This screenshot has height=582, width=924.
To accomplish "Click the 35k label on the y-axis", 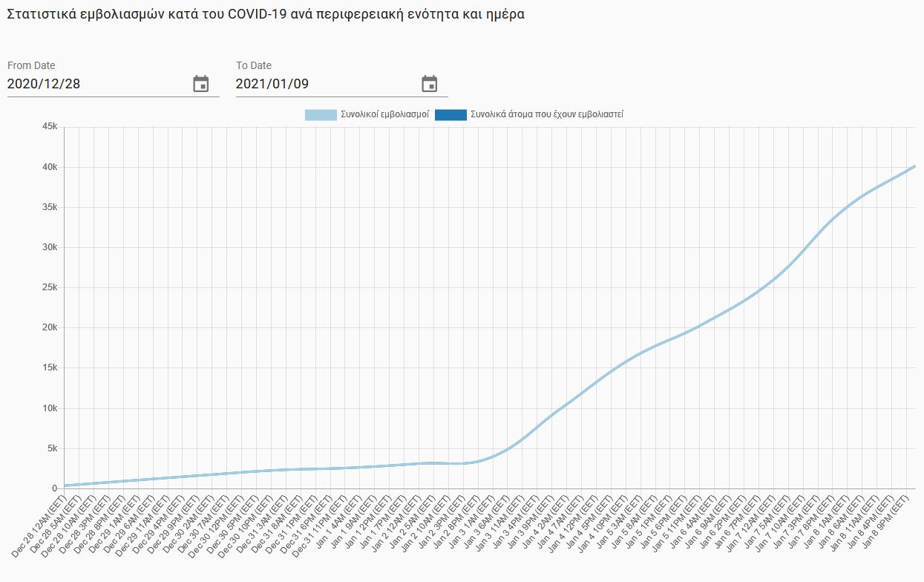I will coord(50,207).
